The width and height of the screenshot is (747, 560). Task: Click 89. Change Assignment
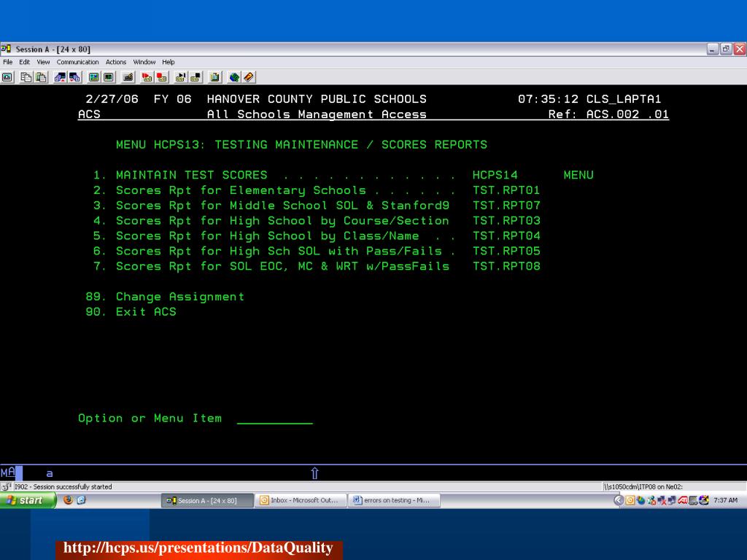(x=165, y=297)
